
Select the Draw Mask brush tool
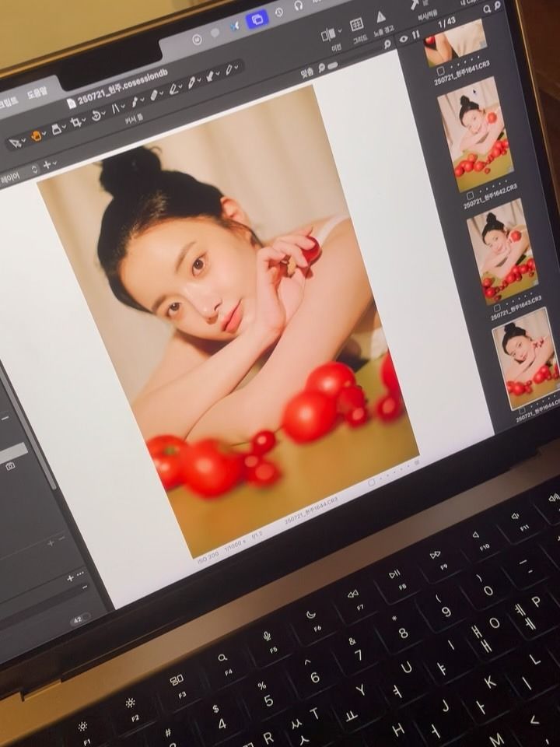pyautogui.click(x=155, y=95)
